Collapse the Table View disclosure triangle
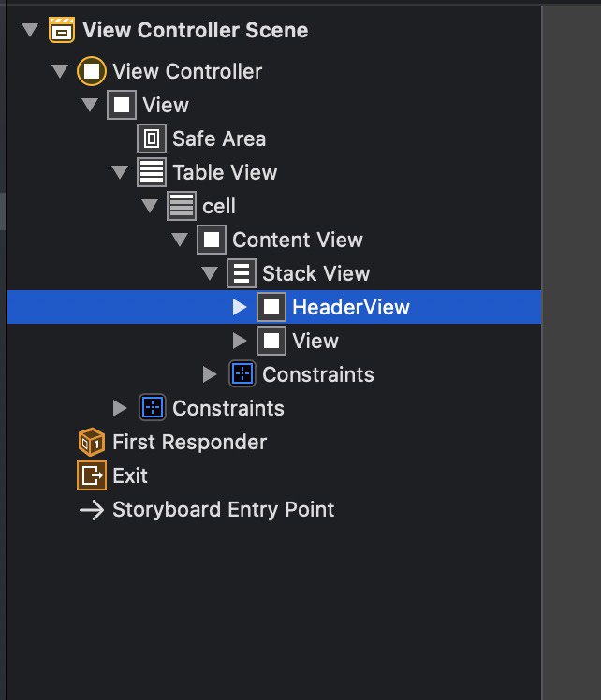601x700 pixels. click(x=120, y=172)
